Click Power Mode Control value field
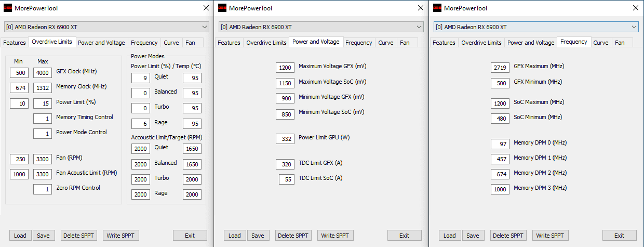Screen dimensions: 644x247 point(43,134)
